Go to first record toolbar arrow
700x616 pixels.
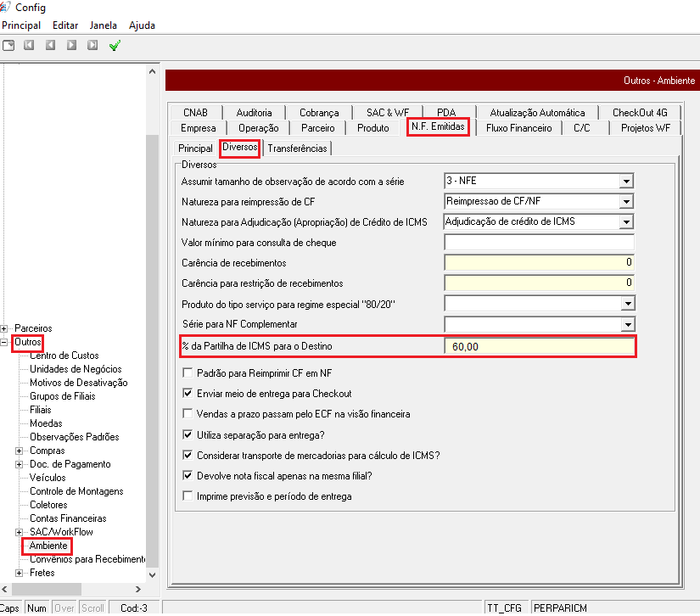click(29, 45)
